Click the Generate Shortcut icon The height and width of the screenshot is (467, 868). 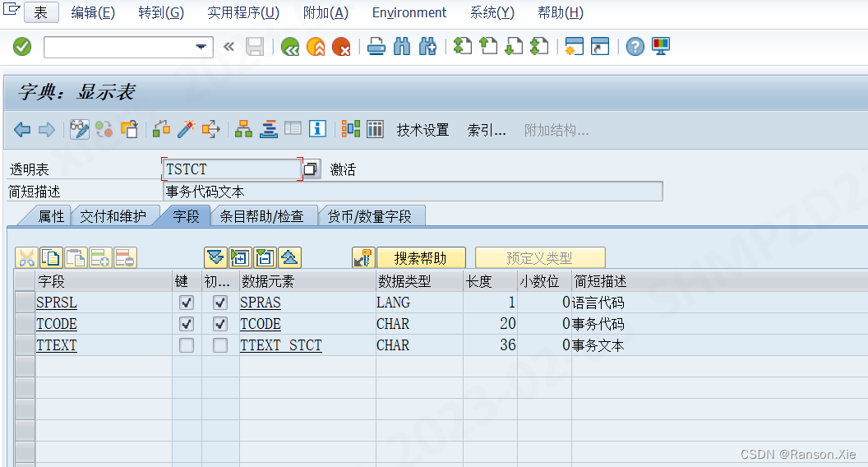600,47
